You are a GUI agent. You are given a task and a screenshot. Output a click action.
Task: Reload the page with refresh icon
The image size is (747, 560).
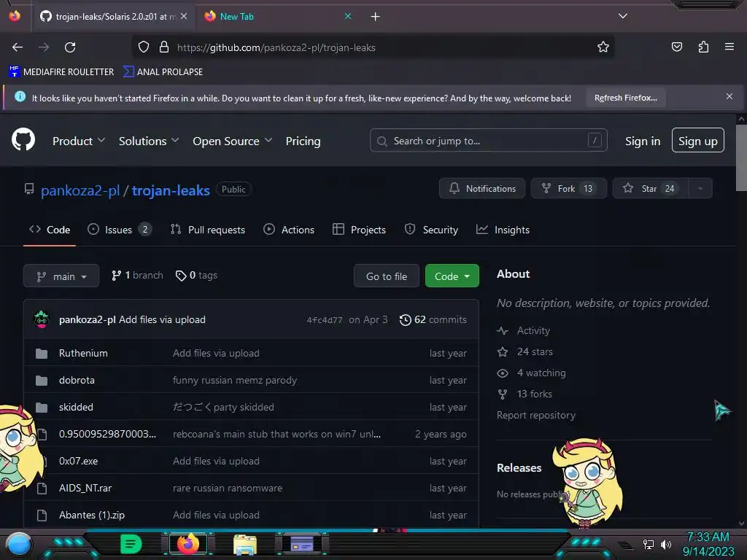[70, 47]
